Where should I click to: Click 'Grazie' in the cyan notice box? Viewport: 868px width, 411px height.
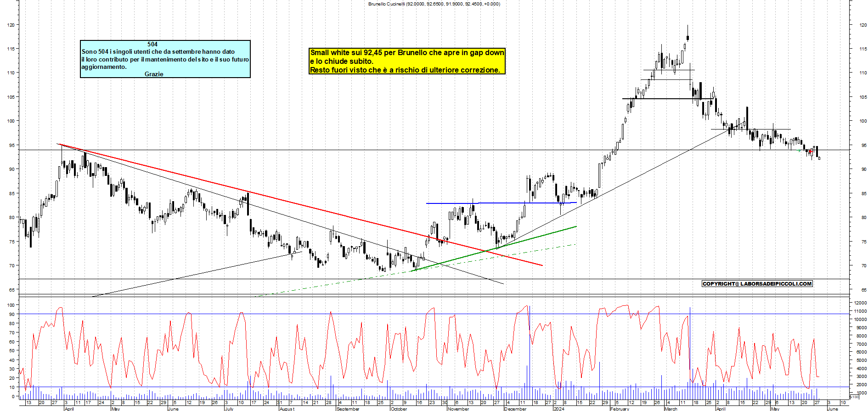[x=154, y=74]
